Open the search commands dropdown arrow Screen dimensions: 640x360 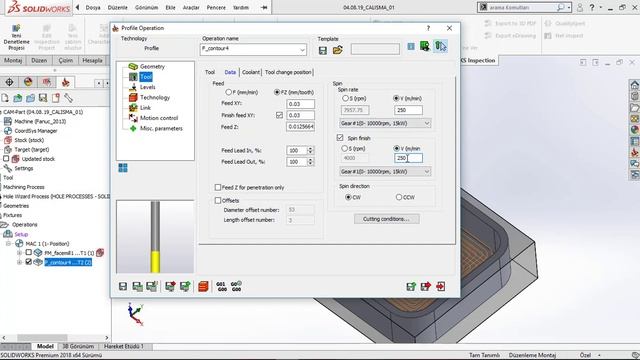pyautogui.click(x=569, y=7)
